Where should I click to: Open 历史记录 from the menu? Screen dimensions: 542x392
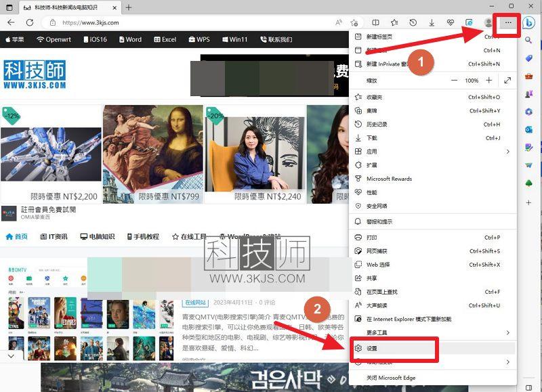432,125
